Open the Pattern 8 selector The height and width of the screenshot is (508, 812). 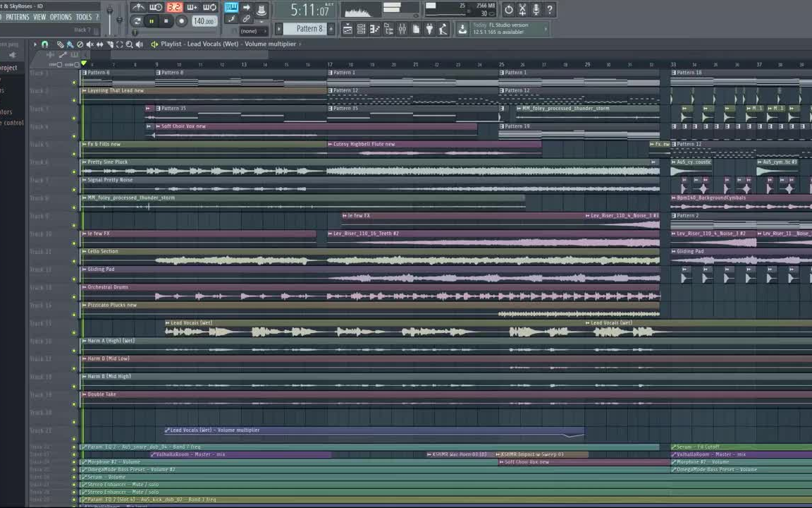coord(305,29)
